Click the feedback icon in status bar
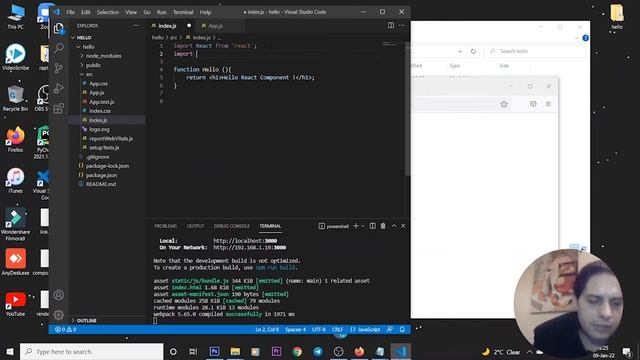Image resolution: width=640 pixels, height=360 pixels. [390, 329]
